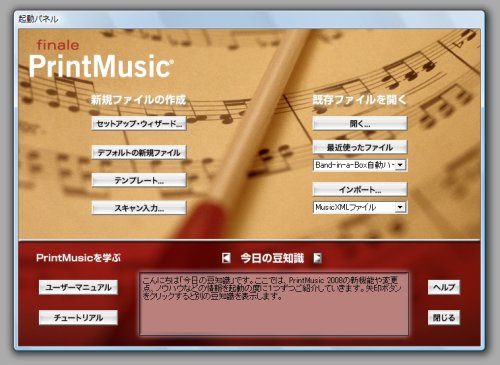
Task: Show next tip with right arrow icon
Action: click(318, 258)
